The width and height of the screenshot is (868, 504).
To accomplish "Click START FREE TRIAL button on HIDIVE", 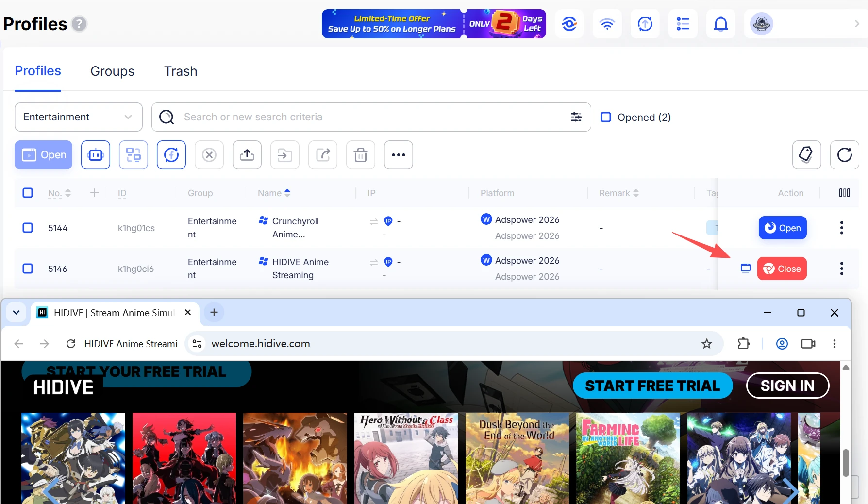I will [652, 386].
